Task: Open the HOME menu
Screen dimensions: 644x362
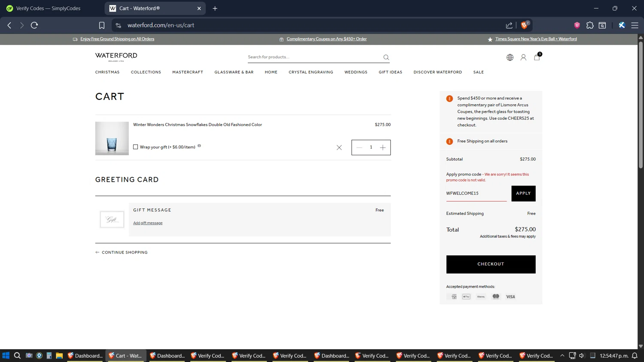Action: 271,72
